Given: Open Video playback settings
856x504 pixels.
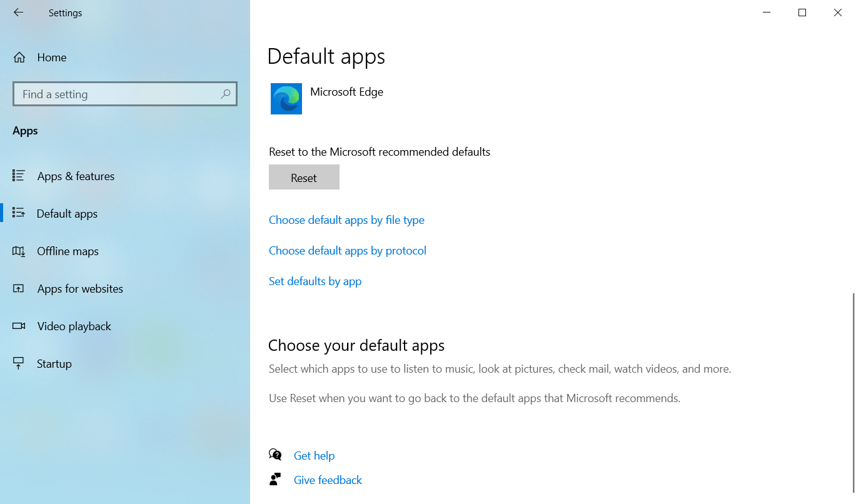Looking at the screenshot, I should point(74,326).
